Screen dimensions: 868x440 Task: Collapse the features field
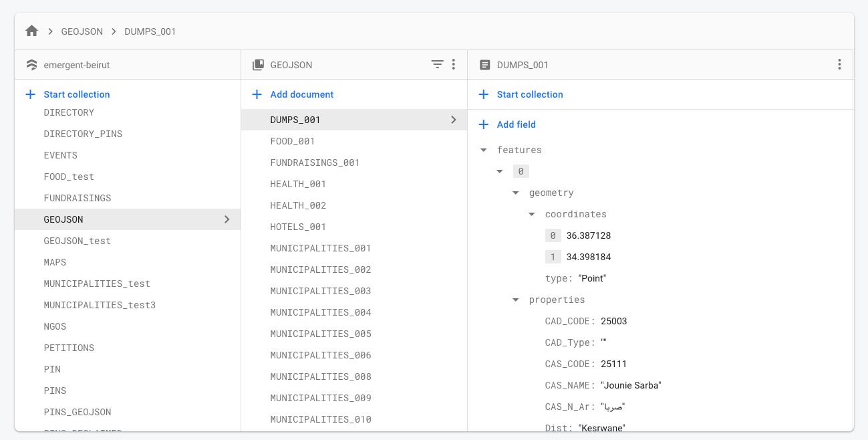coord(484,150)
